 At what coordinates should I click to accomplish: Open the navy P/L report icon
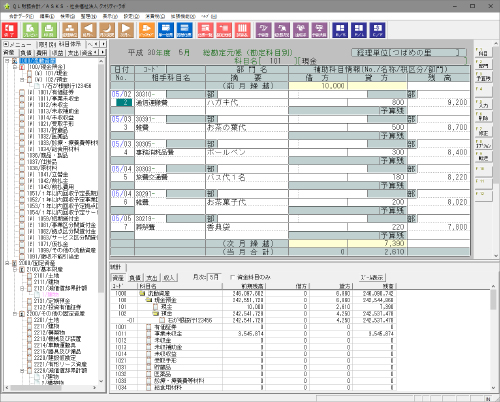click(359, 30)
